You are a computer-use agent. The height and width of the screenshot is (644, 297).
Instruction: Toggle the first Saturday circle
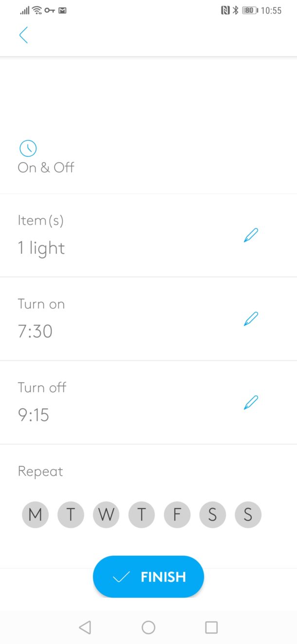tap(213, 514)
